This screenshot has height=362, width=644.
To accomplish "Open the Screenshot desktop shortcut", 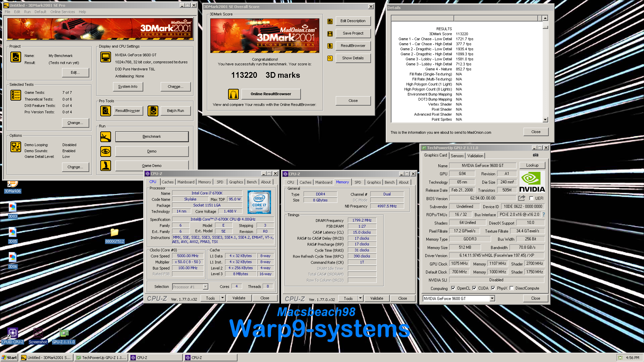I will point(38,336).
